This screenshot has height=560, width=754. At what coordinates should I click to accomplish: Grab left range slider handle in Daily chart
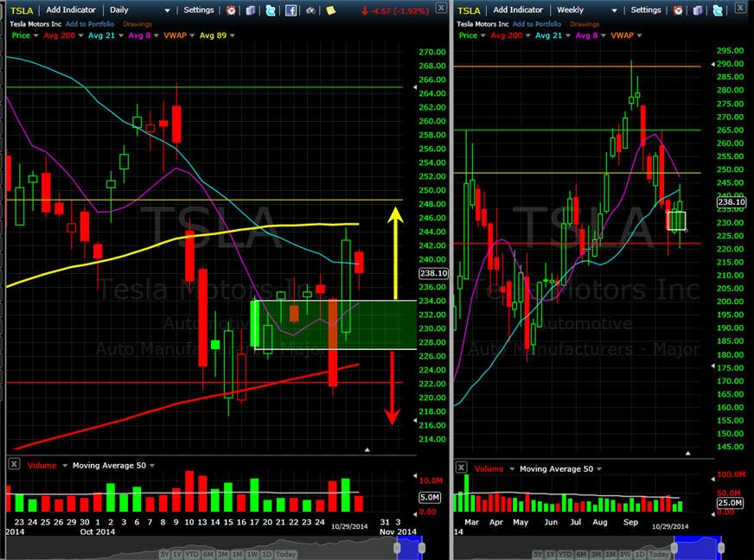(397, 548)
